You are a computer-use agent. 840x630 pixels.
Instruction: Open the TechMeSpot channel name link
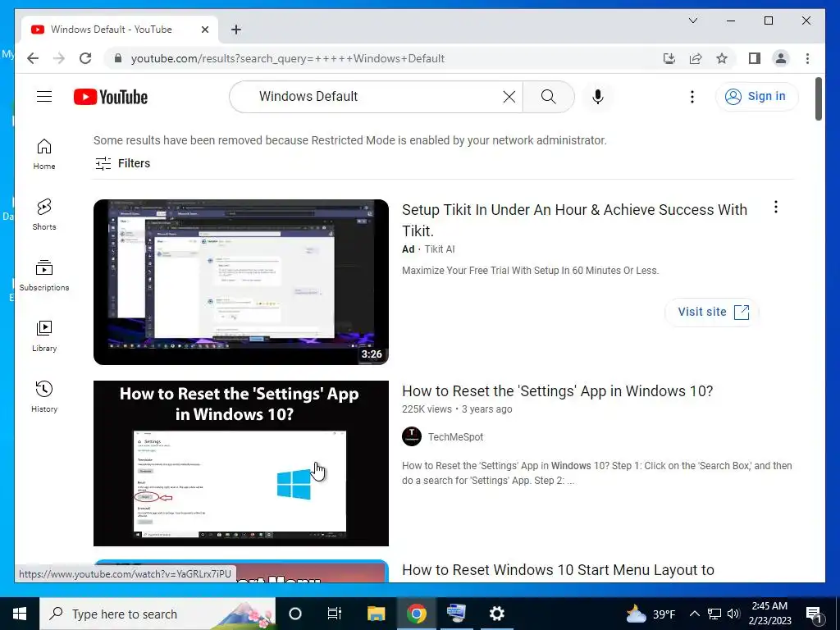[455, 437]
